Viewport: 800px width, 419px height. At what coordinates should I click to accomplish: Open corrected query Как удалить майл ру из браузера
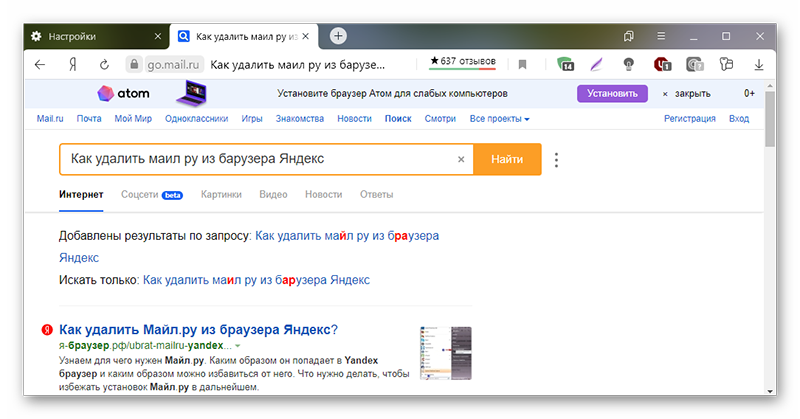pyautogui.click(x=347, y=236)
